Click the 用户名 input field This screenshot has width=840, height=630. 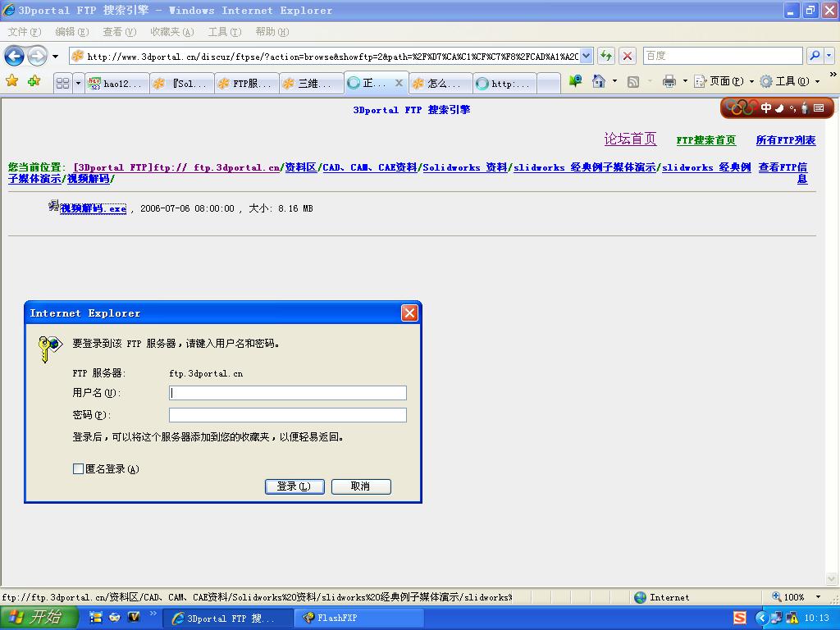point(288,393)
